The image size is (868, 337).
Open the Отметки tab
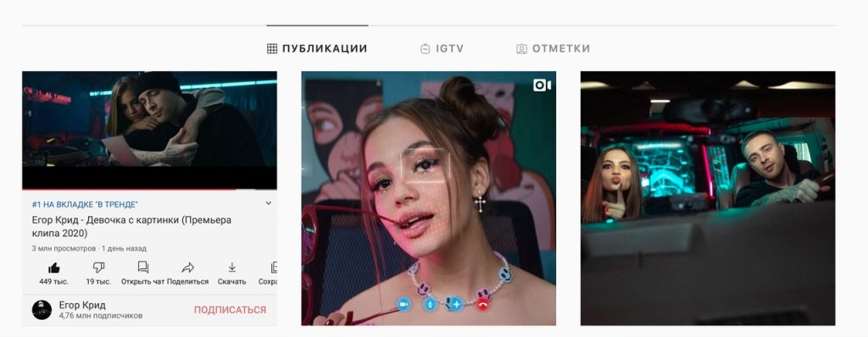(553, 49)
